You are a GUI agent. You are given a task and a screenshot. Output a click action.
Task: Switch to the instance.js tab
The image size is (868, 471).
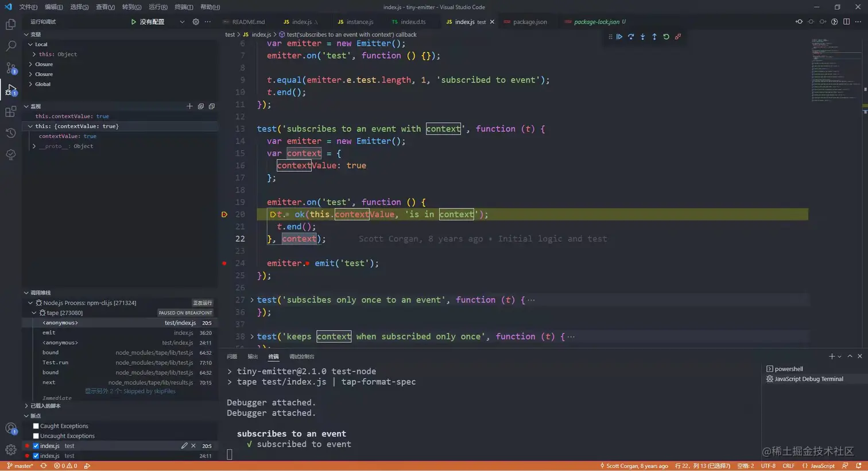356,22
